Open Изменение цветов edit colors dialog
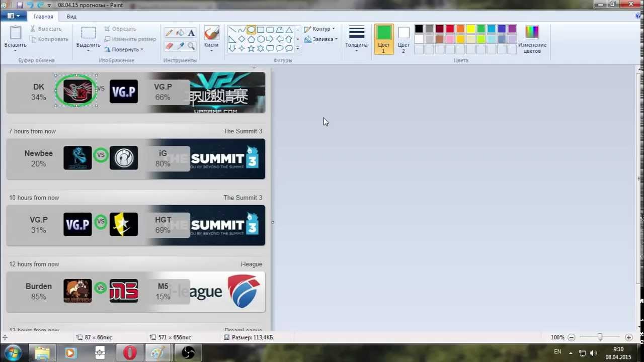The width and height of the screenshot is (644, 362). (x=532, y=39)
